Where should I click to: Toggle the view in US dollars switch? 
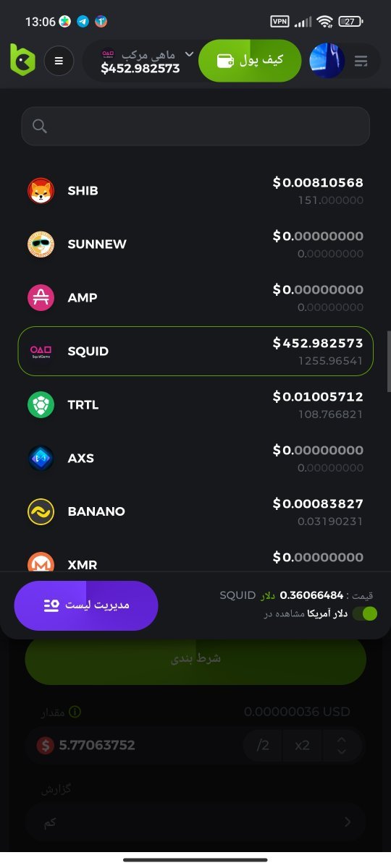(365, 613)
